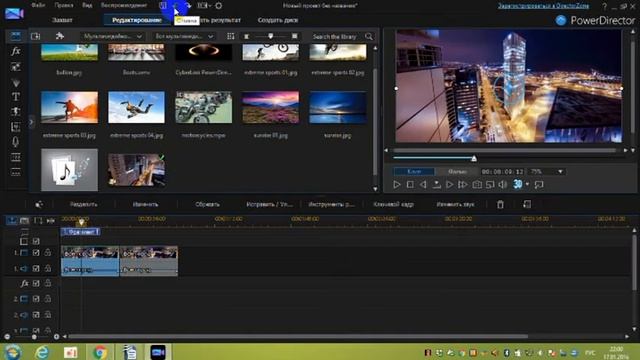Open the Media Room in left sidebar

click(16, 36)
